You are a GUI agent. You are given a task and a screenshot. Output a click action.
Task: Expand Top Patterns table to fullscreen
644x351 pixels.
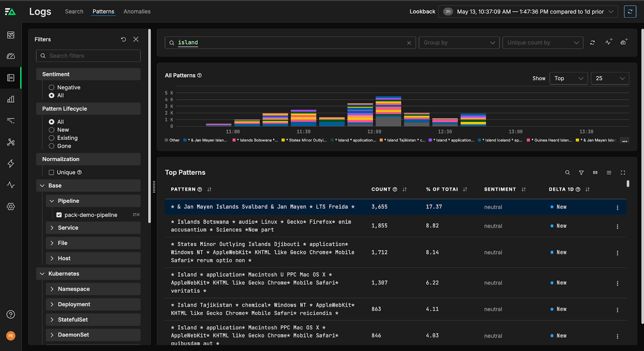(x=623, y=172)
